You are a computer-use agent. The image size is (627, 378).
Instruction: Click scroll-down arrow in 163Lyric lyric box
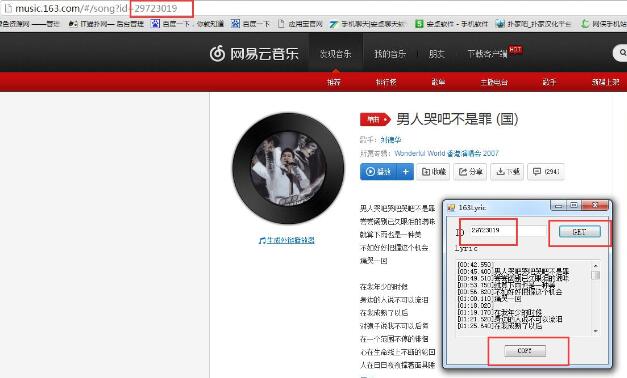pyautogui.click(x=595, y=331)
